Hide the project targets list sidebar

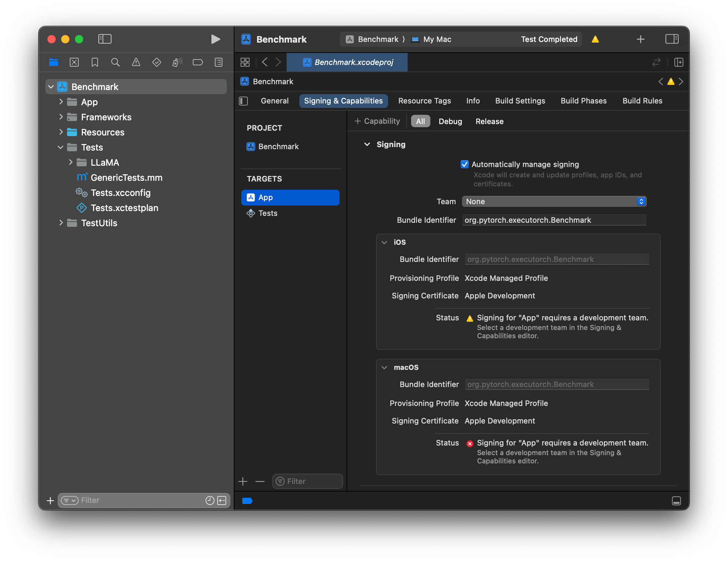tap(243, 101)
